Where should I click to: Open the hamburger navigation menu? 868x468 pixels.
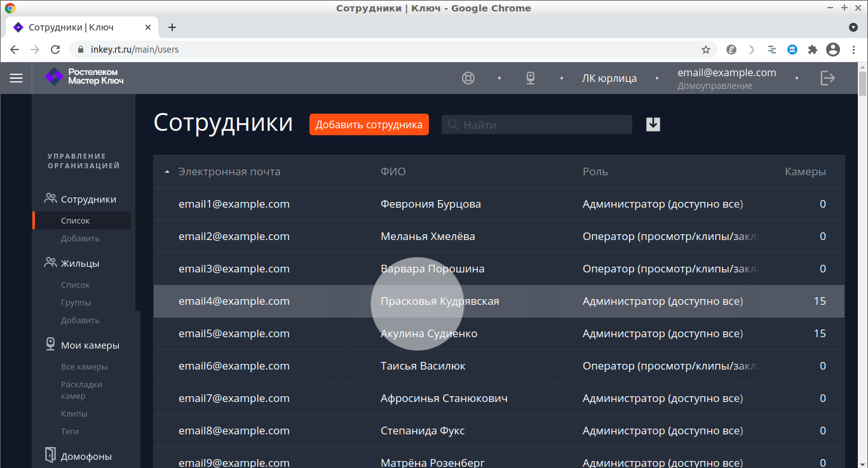pos(16,78)
